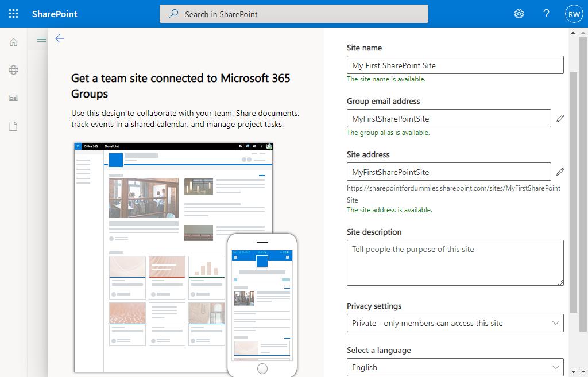
Task: Click the team site desktop preview image
Action: (x=173, y=258)
